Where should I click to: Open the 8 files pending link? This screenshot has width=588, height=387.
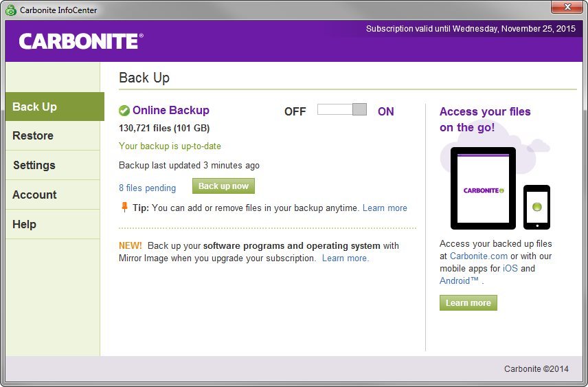[147, 188]
